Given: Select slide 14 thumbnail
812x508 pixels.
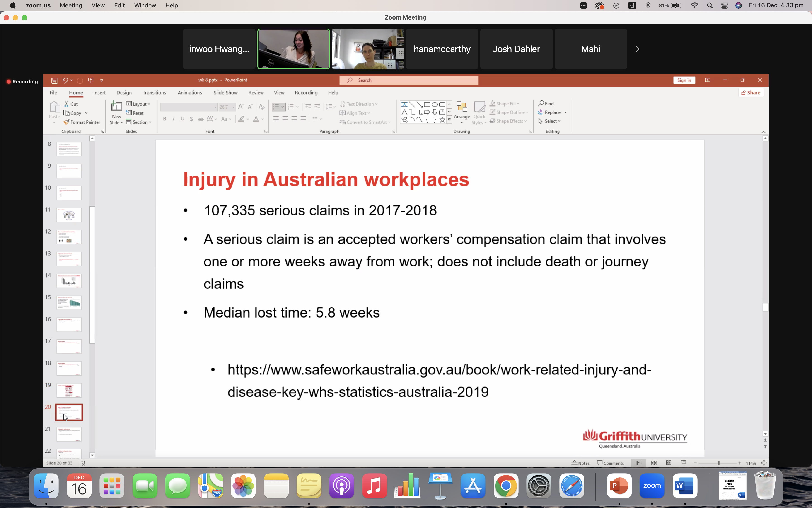Looking at the screenshot, I should coord(69,281).
